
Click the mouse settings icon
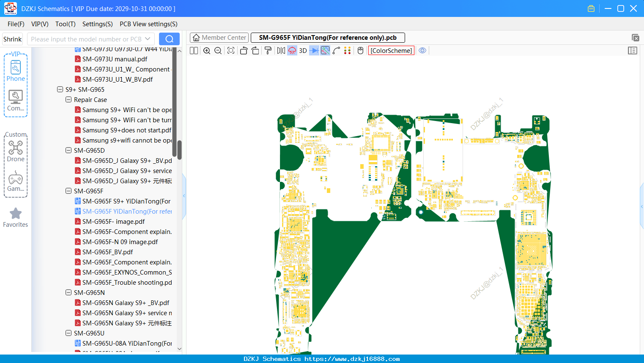(361, 51)
